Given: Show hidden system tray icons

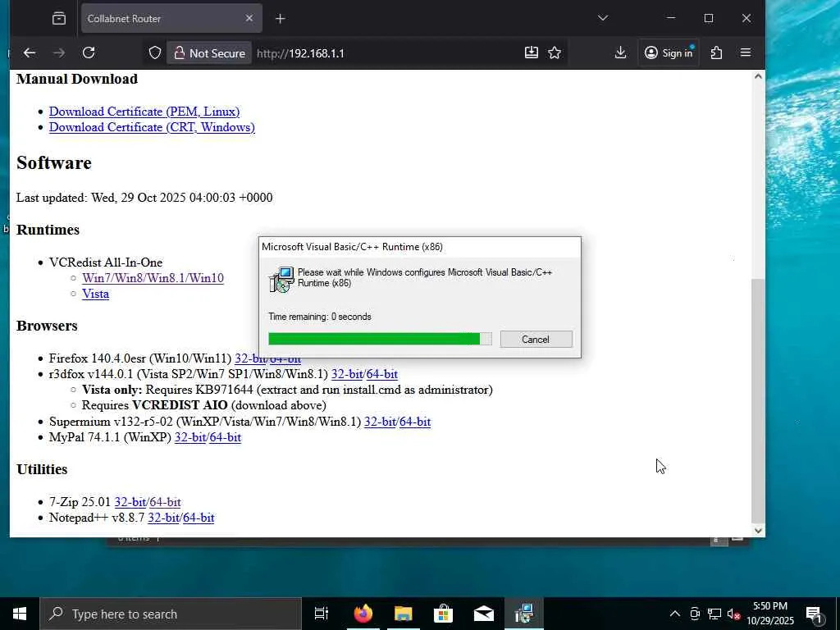Looking at the screenshot, I should click(675, 614).
